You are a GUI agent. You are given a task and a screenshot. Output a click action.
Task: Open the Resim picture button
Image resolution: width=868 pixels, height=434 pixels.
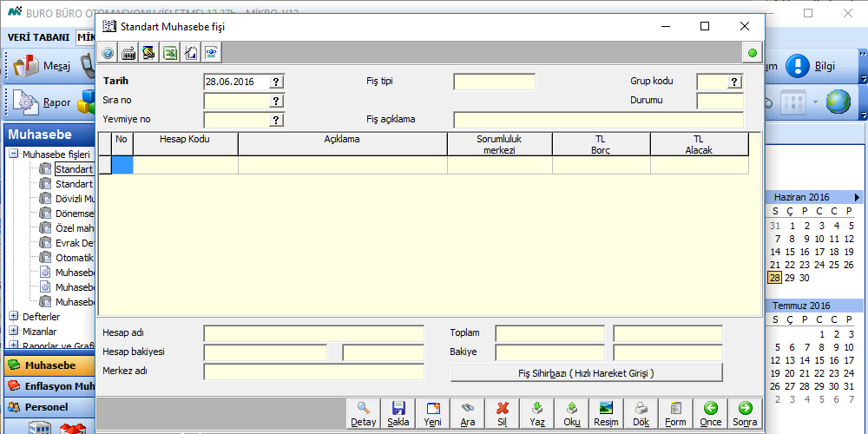point(606,414)
